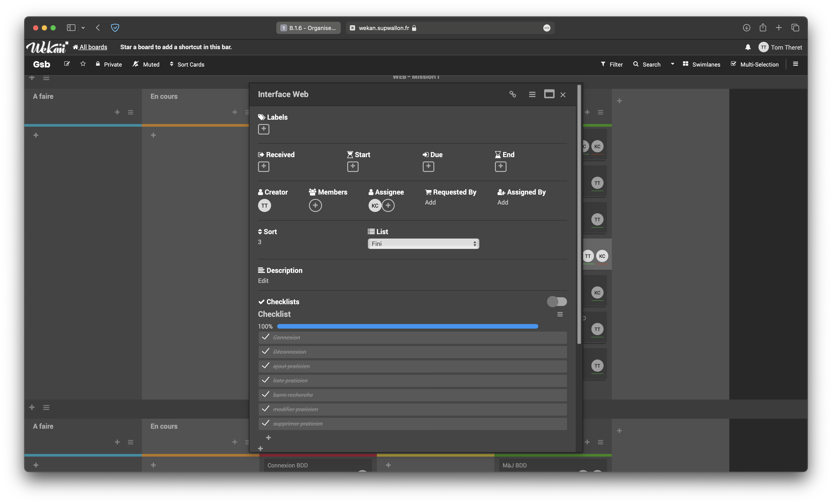The width and height of the screenshot is (832, 504).
Task: Click the card detail scrollbar
Action: pyautogui.click(x=579, y=215)
